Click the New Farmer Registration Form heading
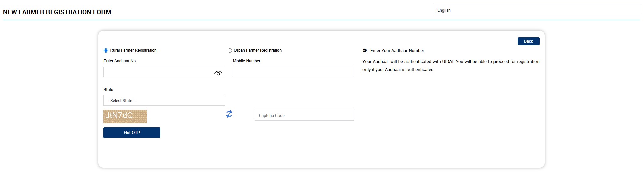 point(57,12)
